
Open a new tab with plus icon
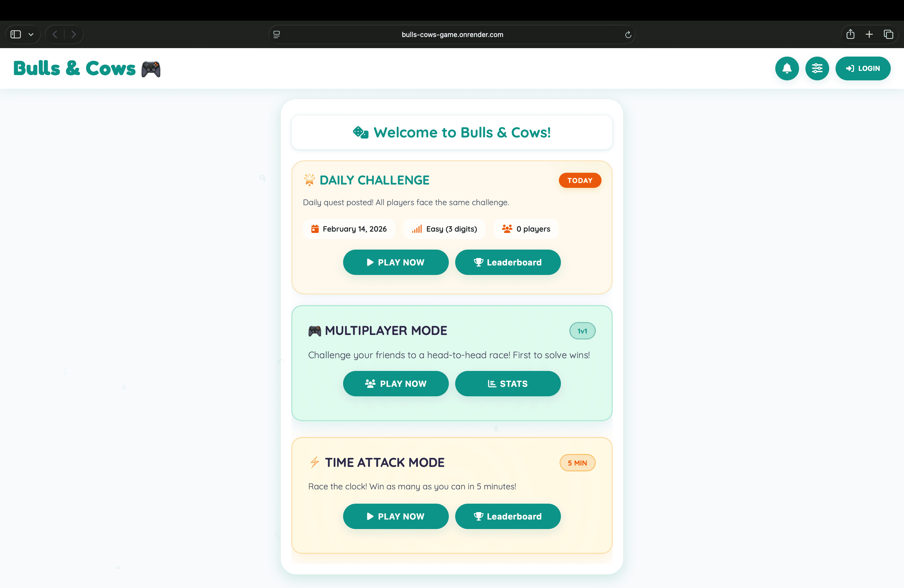(x=869, y=35)
